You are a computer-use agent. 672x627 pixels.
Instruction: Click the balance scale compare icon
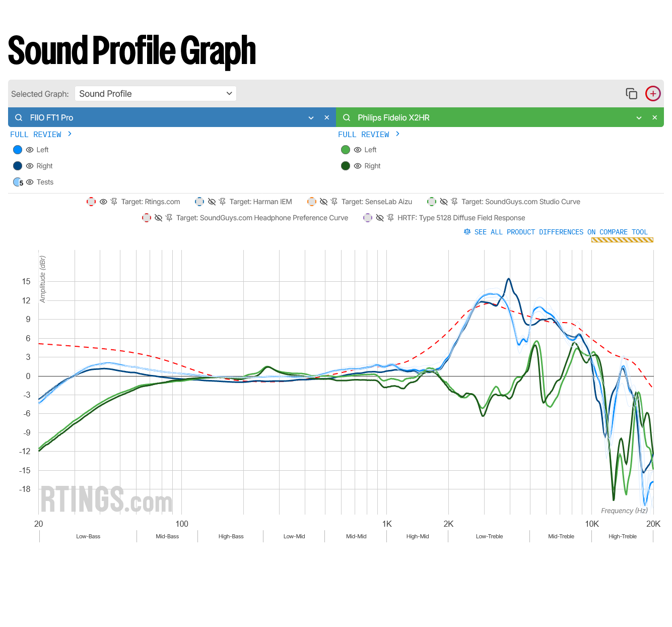coord(467,232)
